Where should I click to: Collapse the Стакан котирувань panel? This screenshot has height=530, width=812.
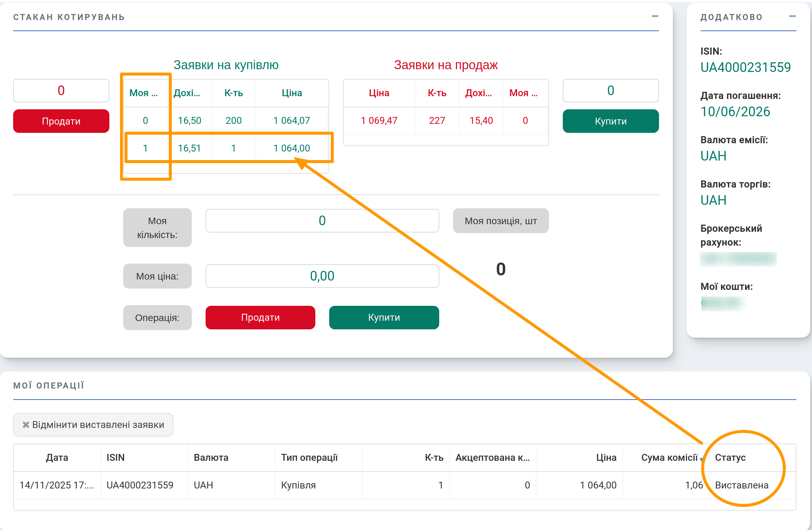[x=655, y=16]
